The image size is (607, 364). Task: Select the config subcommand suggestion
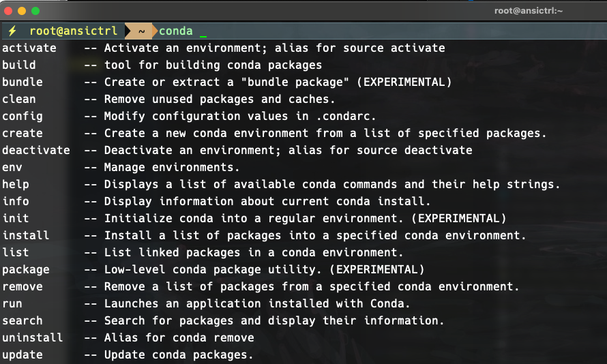point(23,116)
